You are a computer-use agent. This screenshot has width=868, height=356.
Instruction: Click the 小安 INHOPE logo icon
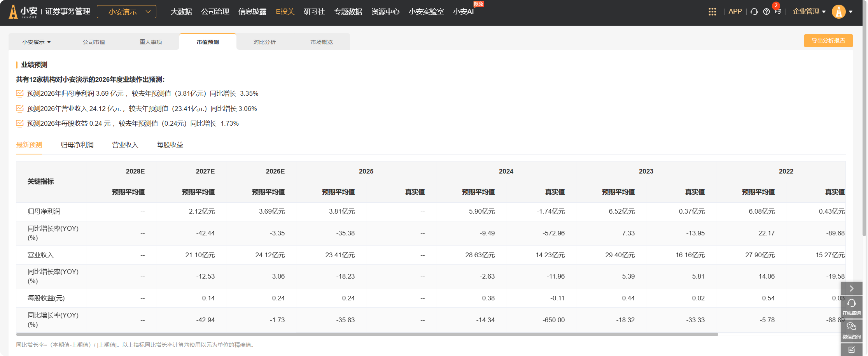[x=23, y=12]
